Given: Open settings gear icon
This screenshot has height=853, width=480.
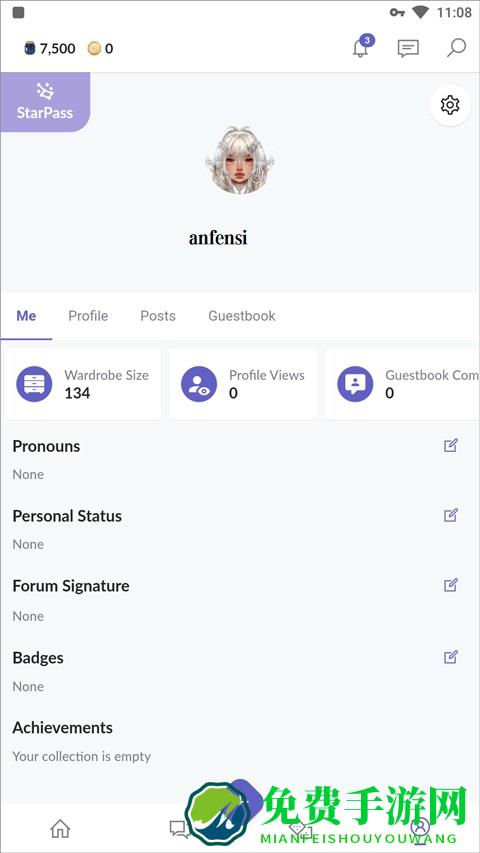Looking at the screenshot, I should 450,105.
